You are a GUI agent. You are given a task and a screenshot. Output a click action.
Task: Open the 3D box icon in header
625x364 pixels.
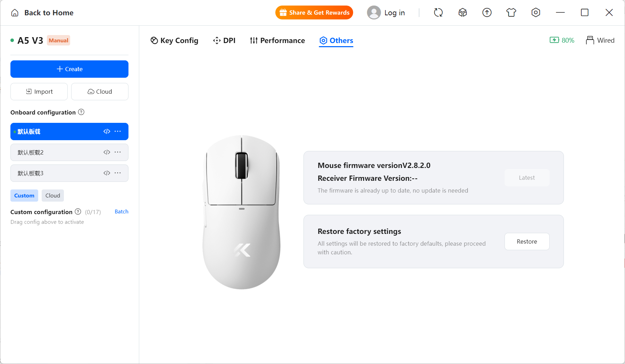click(x=462, y=13)
